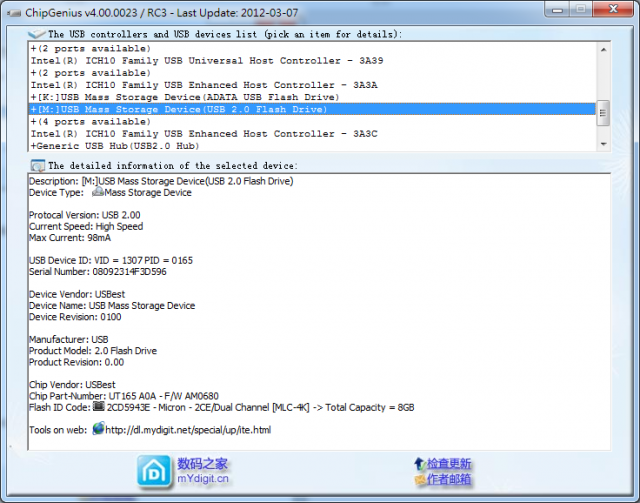The width and height of the screenshot is (640, 503).
Task: Open the 数码之家 site link
Action: click(x=202, y=464)
